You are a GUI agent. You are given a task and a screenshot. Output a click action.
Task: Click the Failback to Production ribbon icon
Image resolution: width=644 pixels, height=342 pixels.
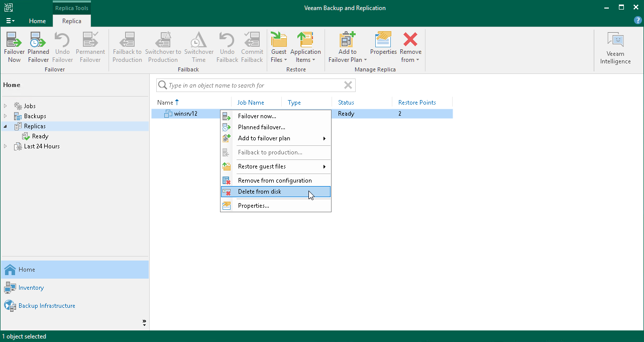pos(127,47)
